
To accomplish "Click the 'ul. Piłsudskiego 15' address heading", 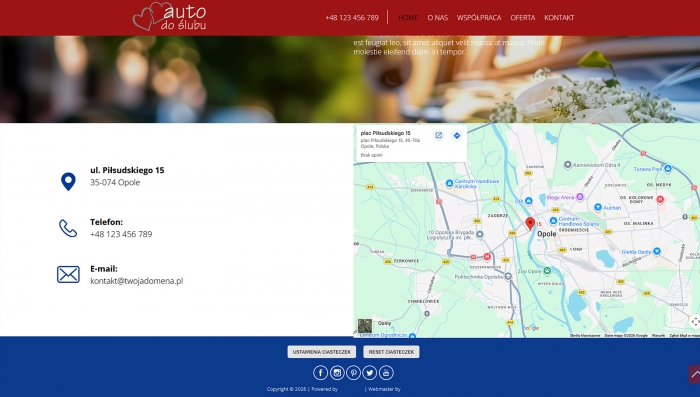I will tap(127, 170).
